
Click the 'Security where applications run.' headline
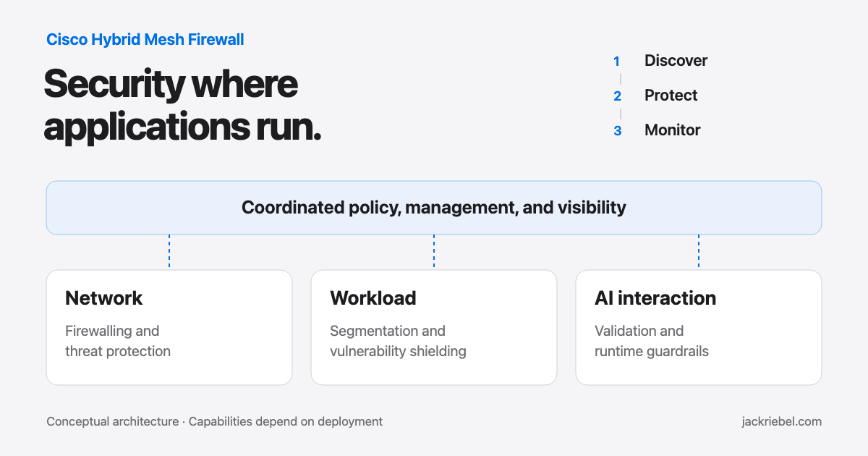182,106
